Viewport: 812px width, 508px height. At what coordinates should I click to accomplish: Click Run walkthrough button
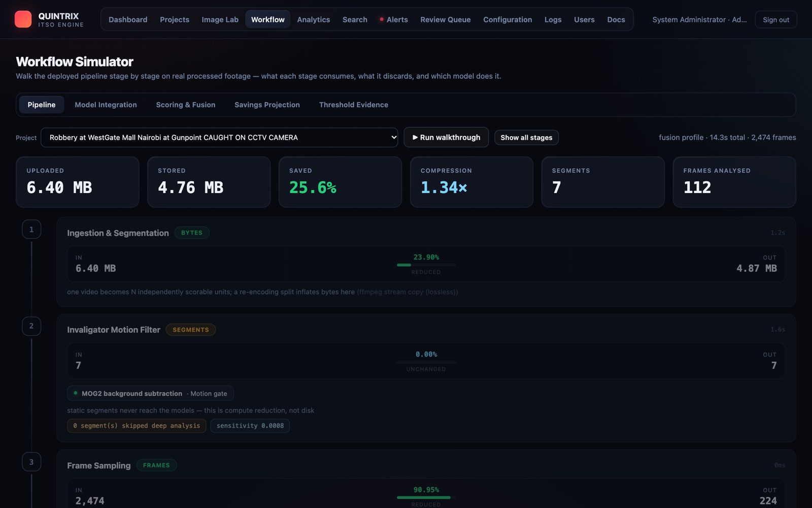pyautogui.click(x=446, y=137)
